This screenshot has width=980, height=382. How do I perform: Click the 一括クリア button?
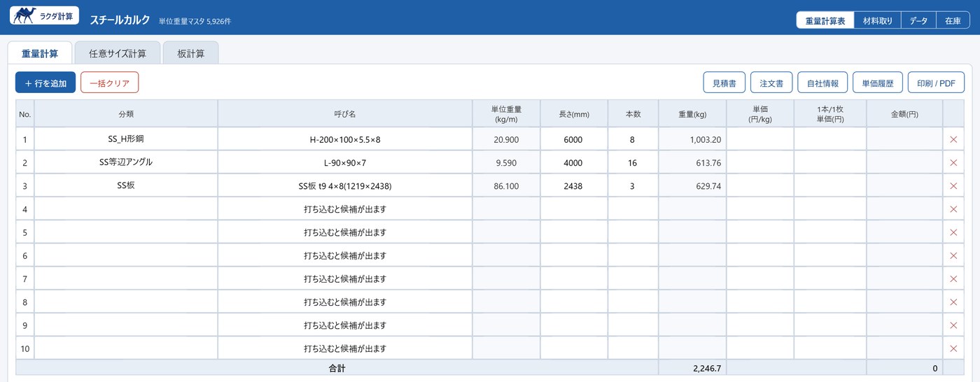pyautogui.click(x=110, y=83)
